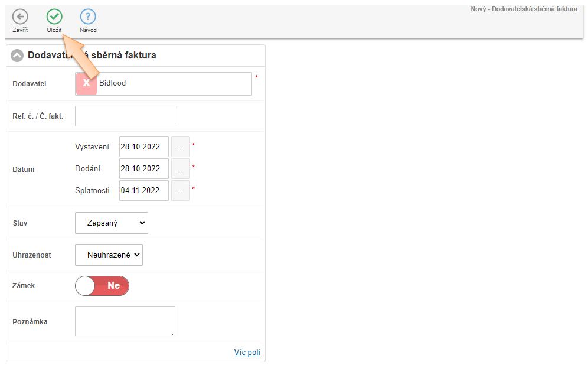Viewport: 588px width, 368px height.
Task: Click the Poznámka text area
Action: 125,321
